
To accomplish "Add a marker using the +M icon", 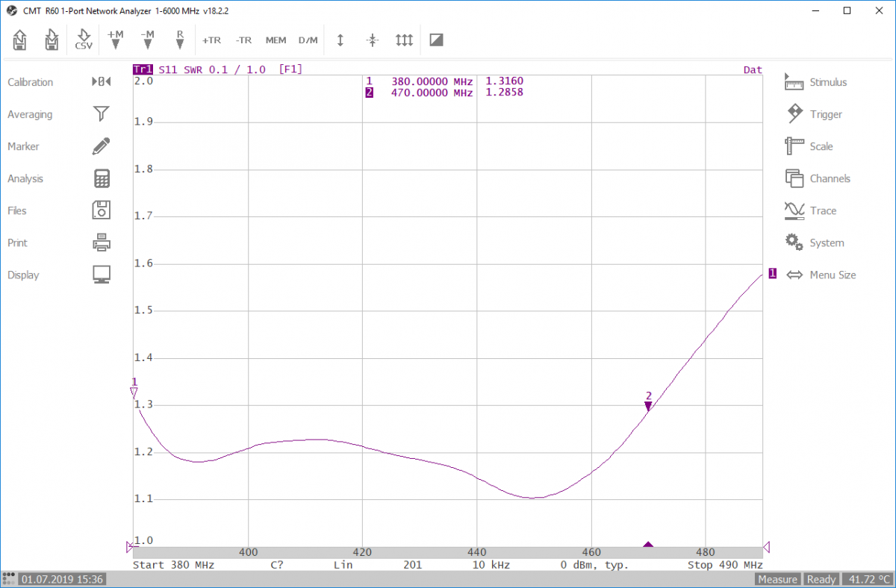I will pos(116,40).
